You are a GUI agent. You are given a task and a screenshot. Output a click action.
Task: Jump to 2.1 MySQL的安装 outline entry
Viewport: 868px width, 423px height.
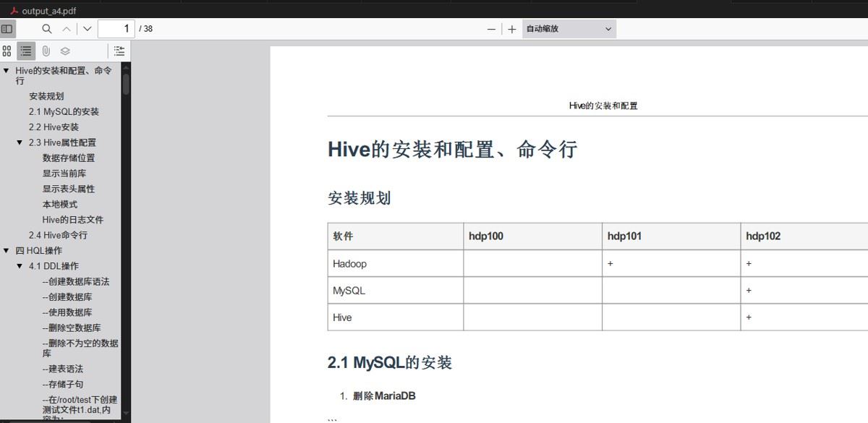pos(64,111)
